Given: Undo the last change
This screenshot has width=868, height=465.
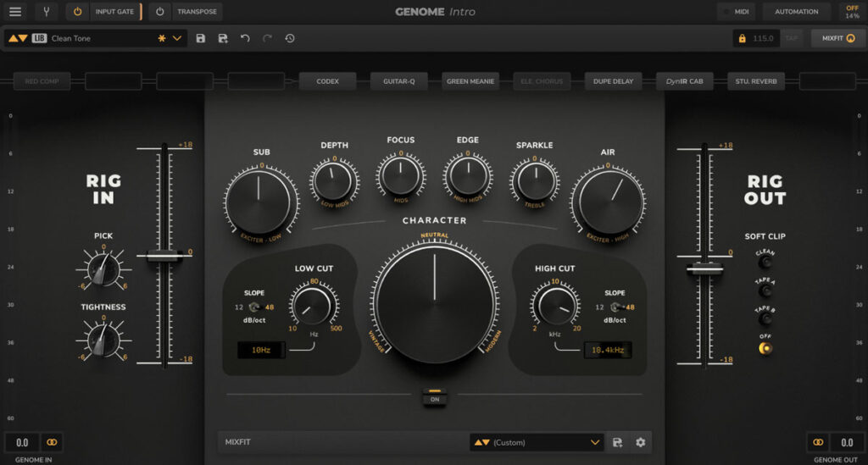Looking at the screenshot, I should [x=245, y=38].
